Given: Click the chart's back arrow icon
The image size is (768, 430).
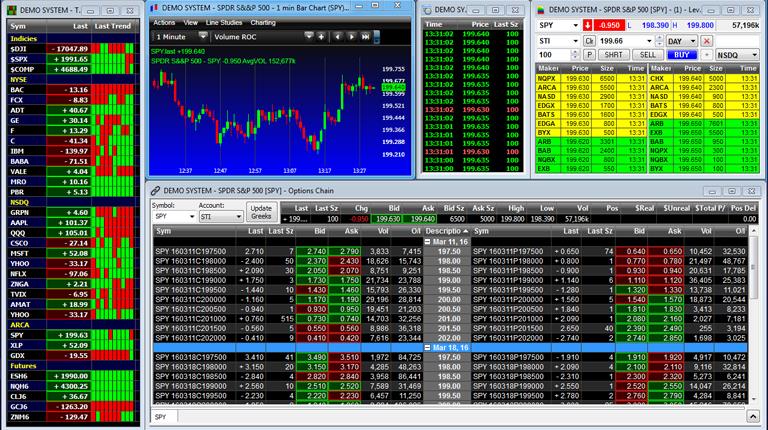Looking at the screenshot, I should pyautogui.click(x=337, y=37).
